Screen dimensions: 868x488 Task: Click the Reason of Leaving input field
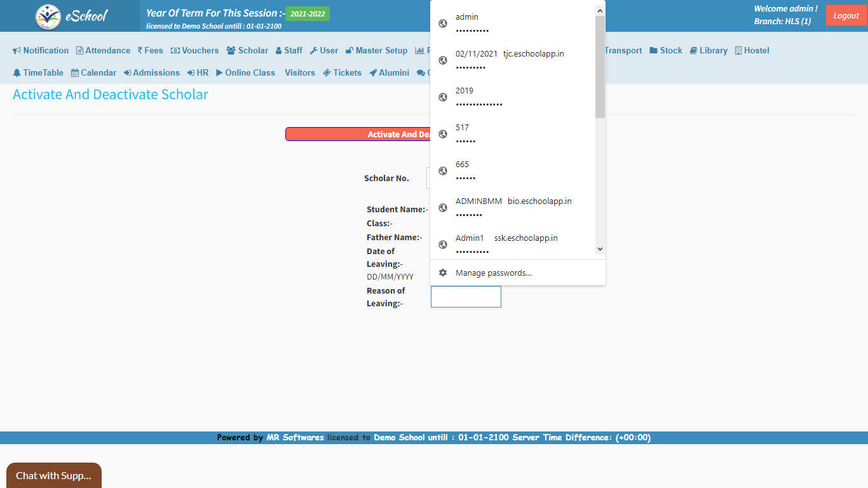tap(466, 297)
